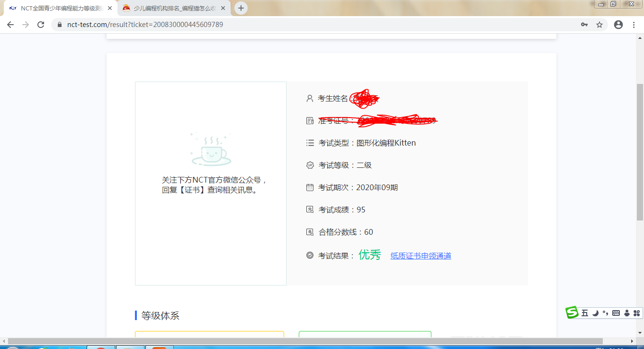Viewport: 644px width, 349px height.
Task: Click the exam period 2020年09期
Action: (x=377, y=187)
